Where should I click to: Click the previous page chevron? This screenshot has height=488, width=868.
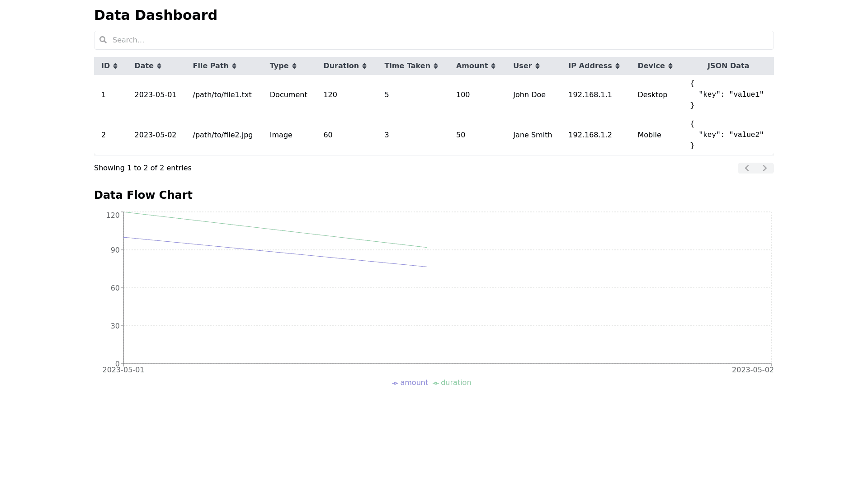pos(746,168)
